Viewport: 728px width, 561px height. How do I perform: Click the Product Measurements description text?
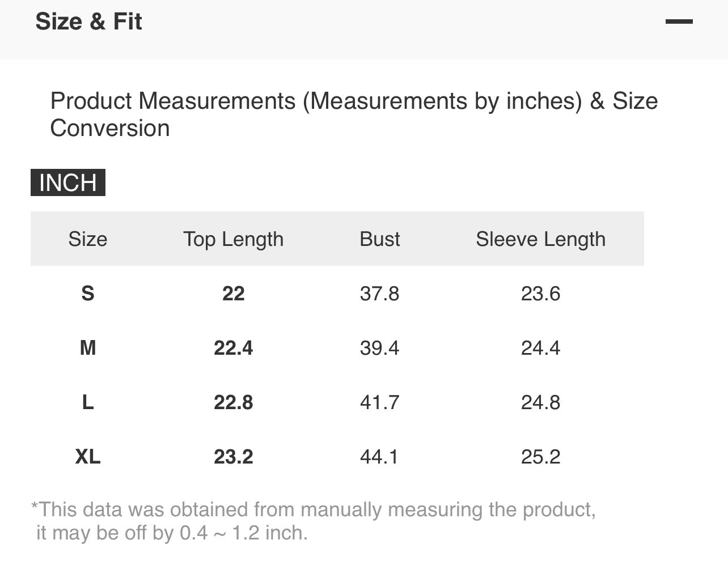[x=354, y=114]
